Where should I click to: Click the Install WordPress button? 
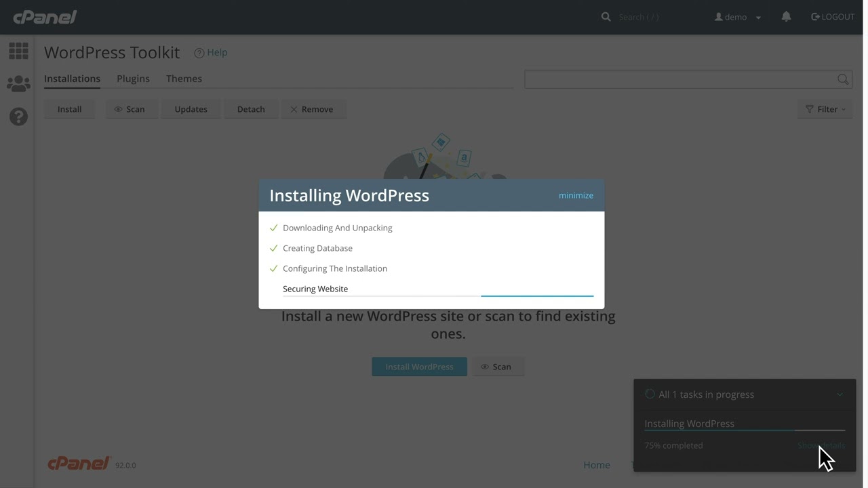tap(419, 367)
